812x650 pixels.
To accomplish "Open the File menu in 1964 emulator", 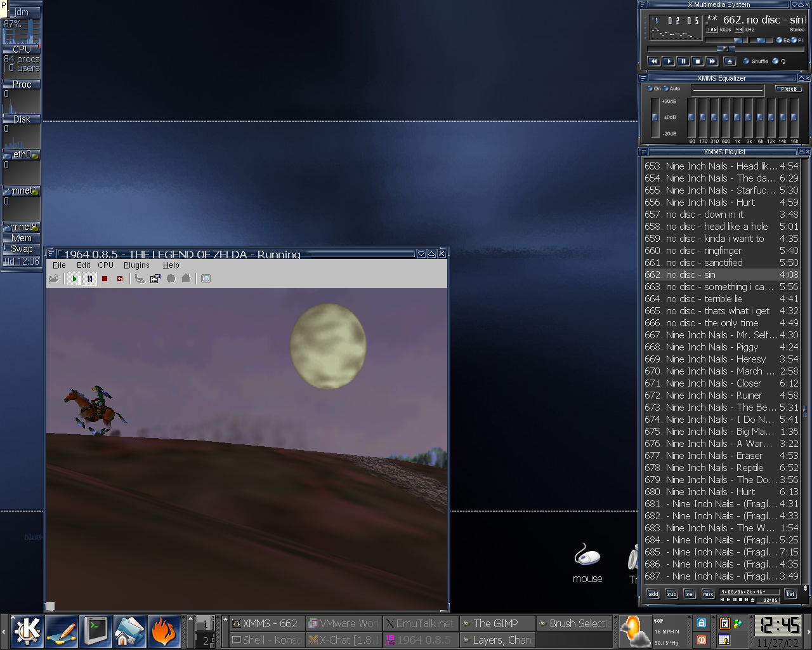I will 59,265.
